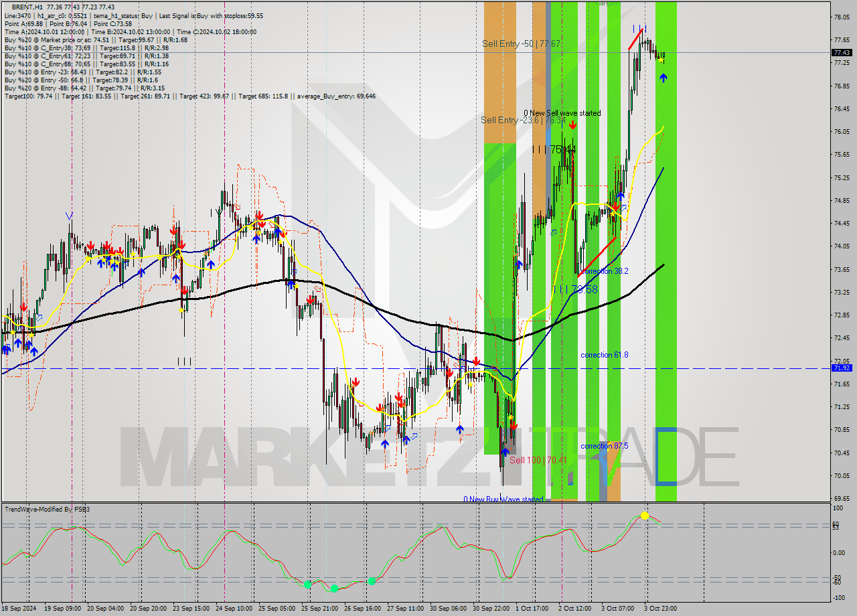Screen dimensions: 857x616
Task: Click the blue up arrow below latest candle
Action: pyautogui.click(x=663, y=78)
